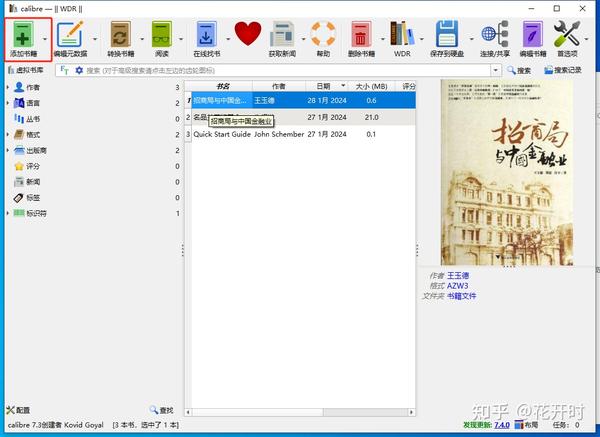Open the search box history dropdown
This screenshot has width=600, height=437.
click(496, 70)
